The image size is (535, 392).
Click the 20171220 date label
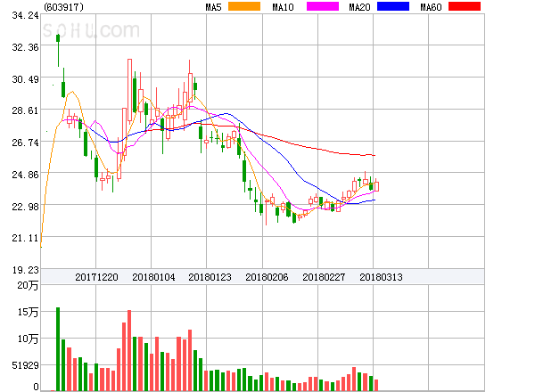coord(96,277)
